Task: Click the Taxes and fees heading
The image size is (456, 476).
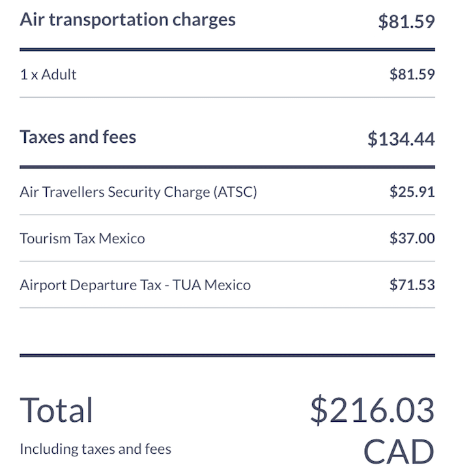Action: coord(78,137)
